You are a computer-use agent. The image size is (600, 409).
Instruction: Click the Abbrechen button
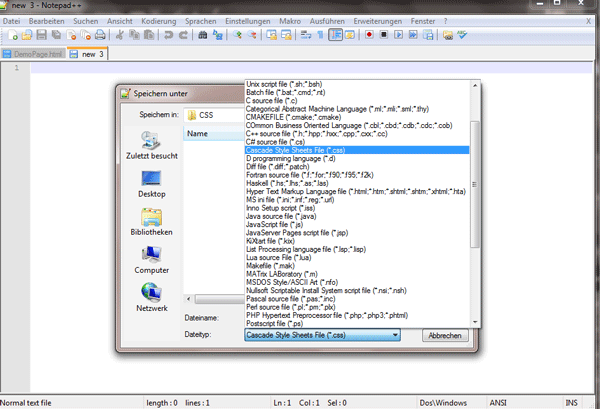coord(445,336)
